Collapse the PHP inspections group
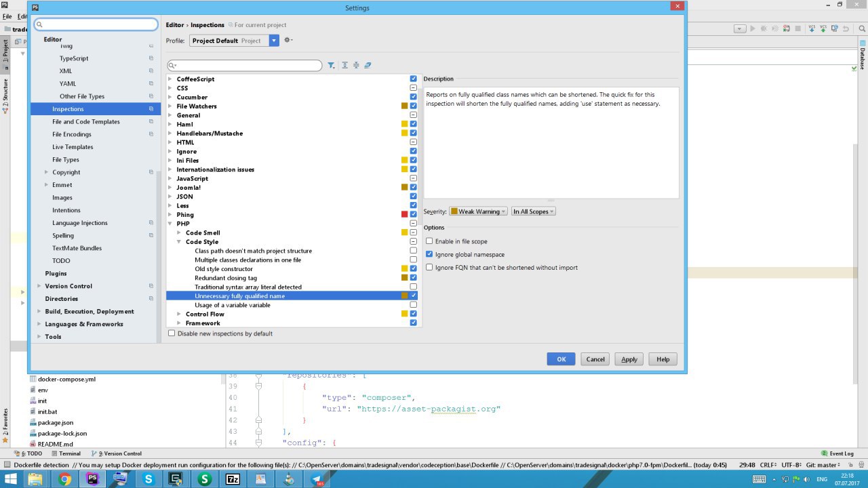868x488 pixels. point(170,224)
